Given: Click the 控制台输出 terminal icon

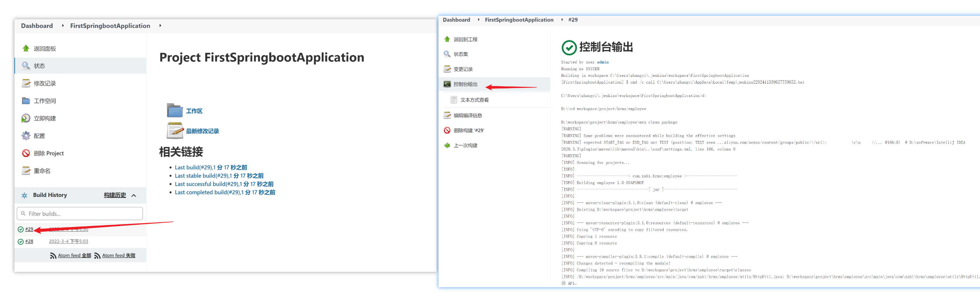Looking at the screenshot, I should click(447, 84).
